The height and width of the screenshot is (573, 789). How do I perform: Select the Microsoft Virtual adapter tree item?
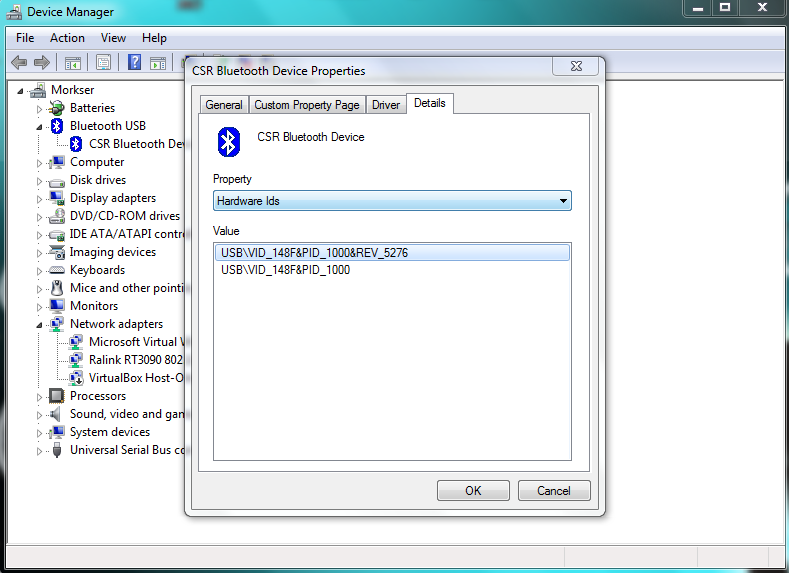136,342
